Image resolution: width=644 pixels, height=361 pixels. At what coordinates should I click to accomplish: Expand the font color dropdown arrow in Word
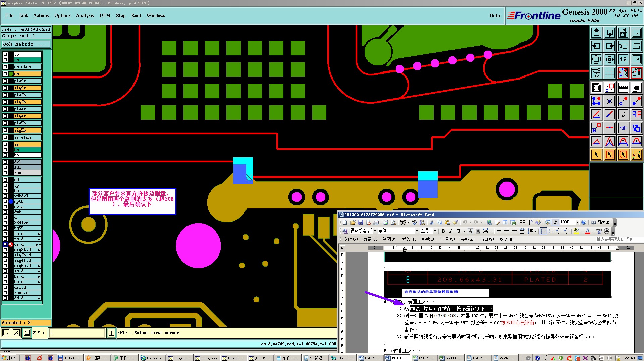pyautogui.click(x=593, y=231)
